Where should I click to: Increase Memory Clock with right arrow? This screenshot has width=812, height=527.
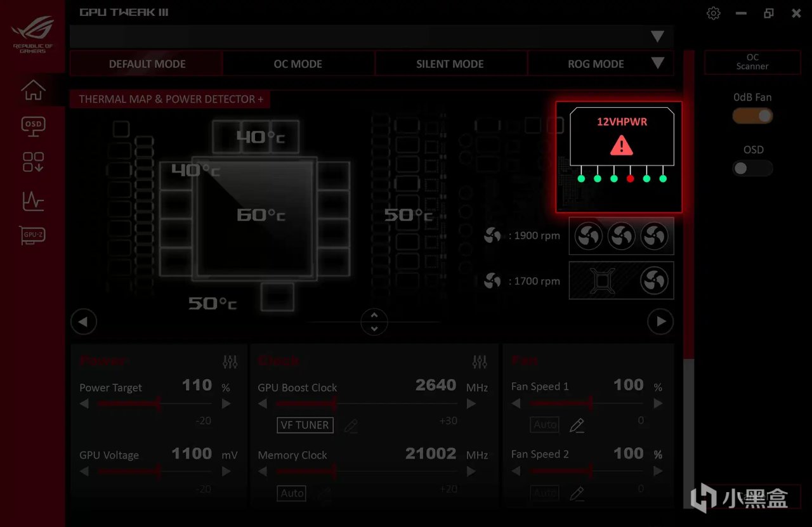[x=471, y=472]
